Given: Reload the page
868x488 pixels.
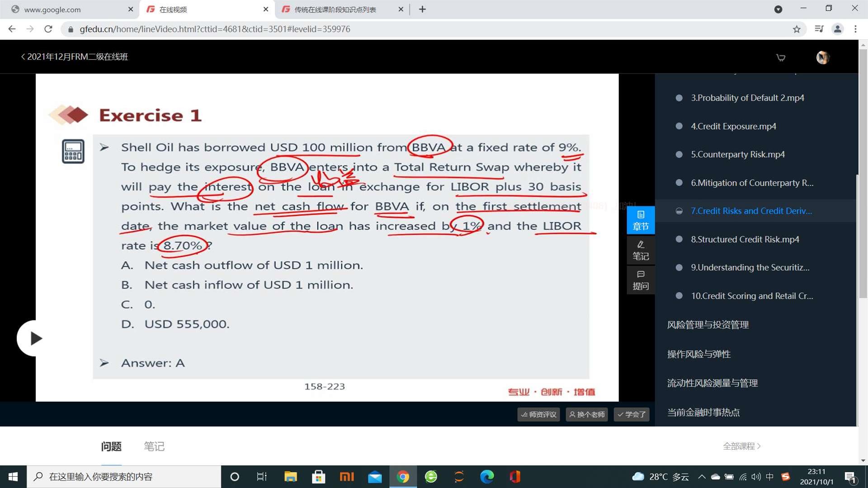Looking at the screenshot, I should 48,29.
